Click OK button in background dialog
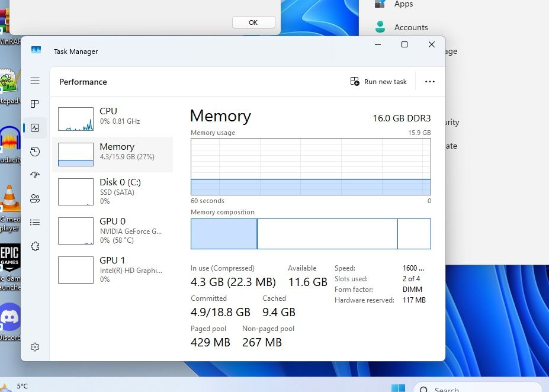549x392 pixels. coord(253,23)
